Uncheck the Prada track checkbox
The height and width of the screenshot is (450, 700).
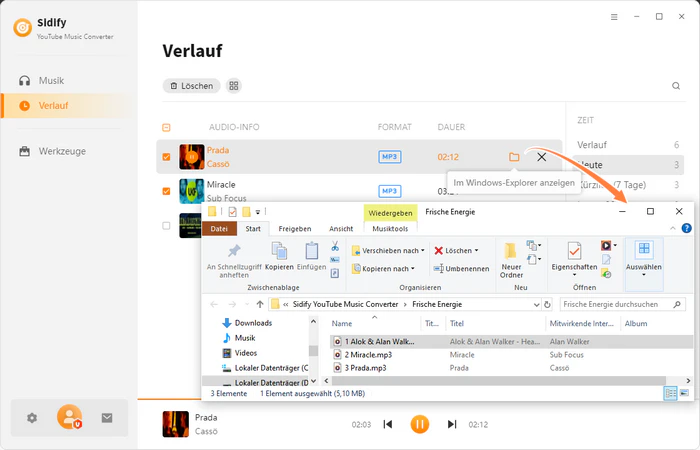pyautogui.click(x=166, y=157)
